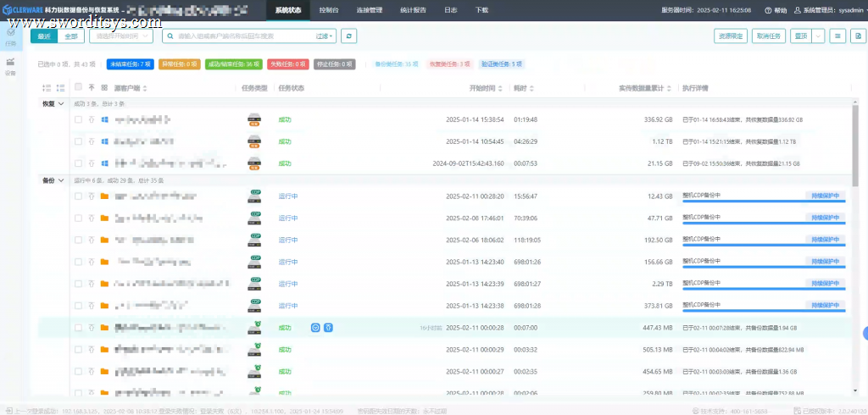Click CDP task-type icon in 698:01:28 row
Screen dimensions: 868x415
[x=254, y=306]
